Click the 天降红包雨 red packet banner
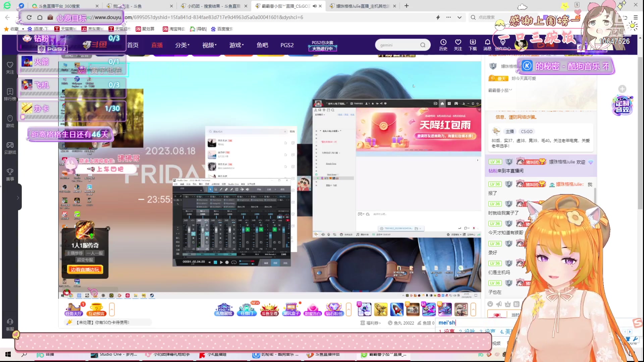This screenshot has height=362, width=644. point(418,129)
